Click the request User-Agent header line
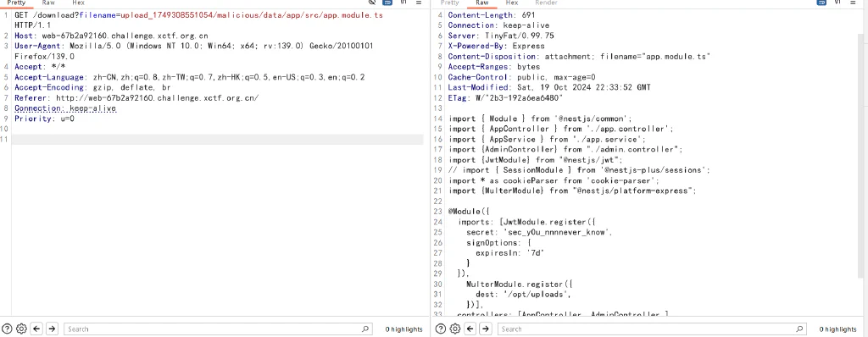This screenshot has height=337, width=868. point(194,46)
